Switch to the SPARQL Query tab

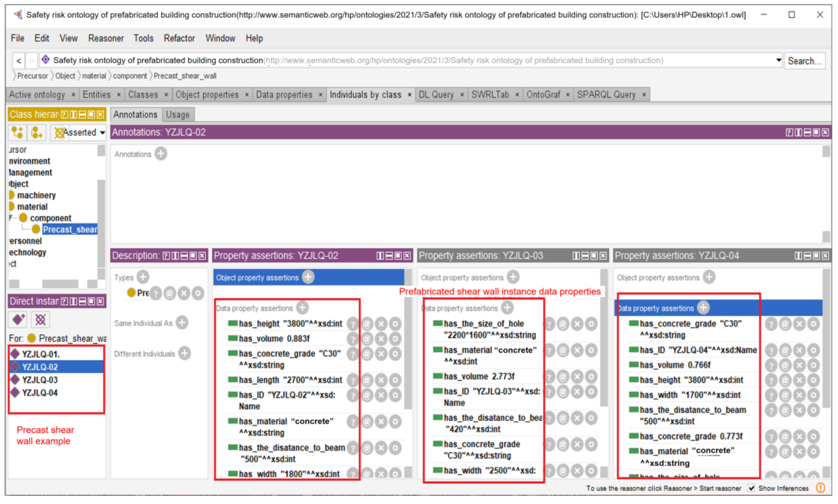click(606, 95)
